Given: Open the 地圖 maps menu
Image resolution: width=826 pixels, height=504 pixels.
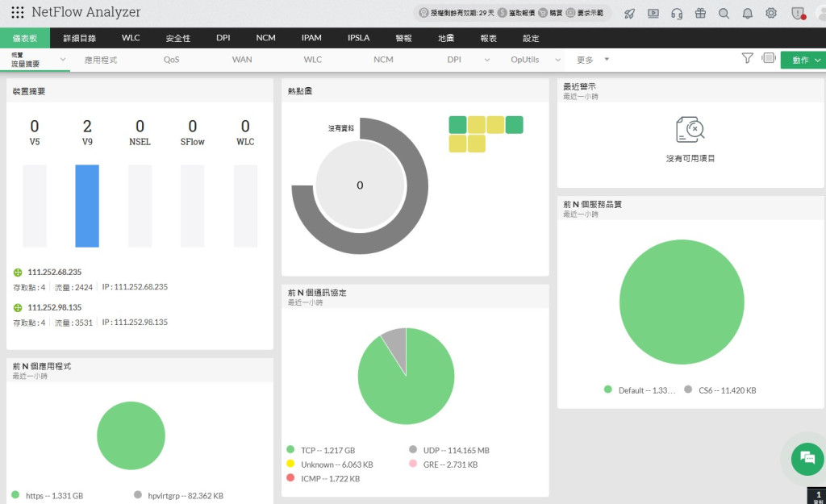Looking at the screenshot, I should pyautogui.click(x=445, y=38).
